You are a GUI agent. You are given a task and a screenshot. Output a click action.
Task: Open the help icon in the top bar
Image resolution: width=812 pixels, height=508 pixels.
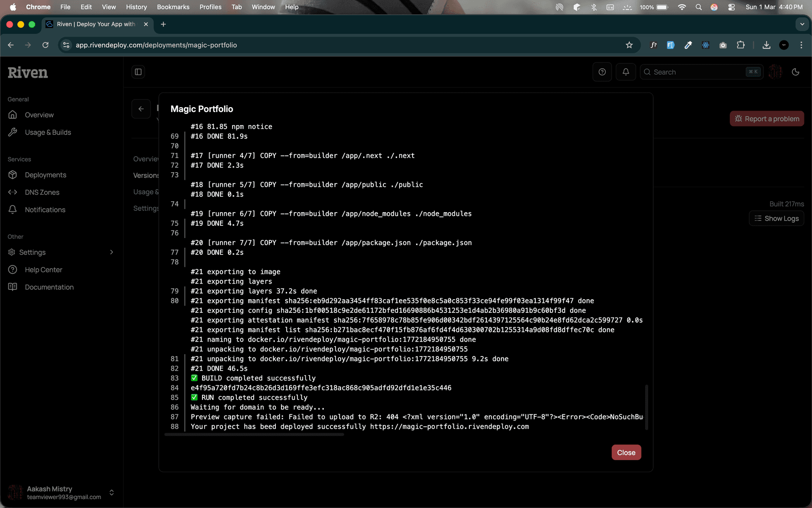[602, 71]
